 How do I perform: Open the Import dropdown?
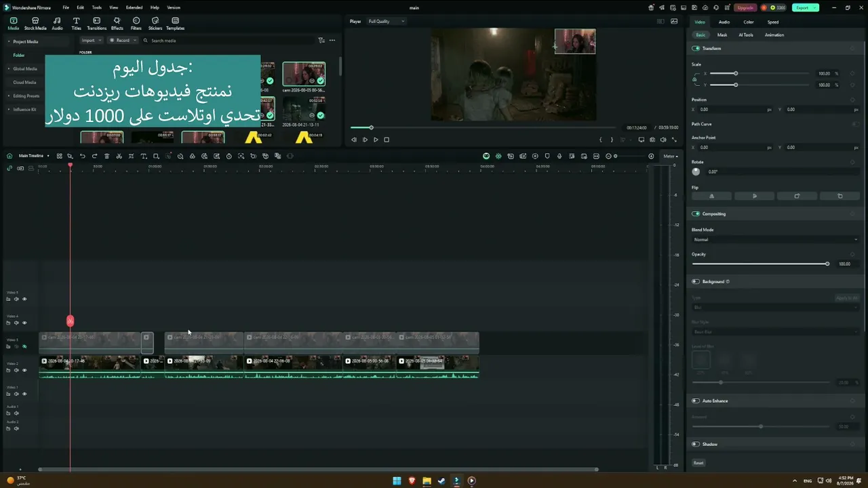(x=91, y=41)
